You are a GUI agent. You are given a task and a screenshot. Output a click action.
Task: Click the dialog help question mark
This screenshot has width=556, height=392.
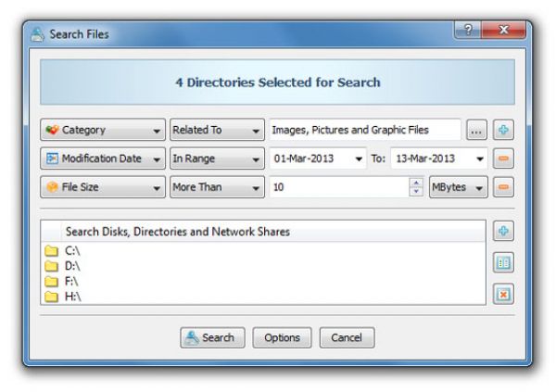tap(468, 30)
